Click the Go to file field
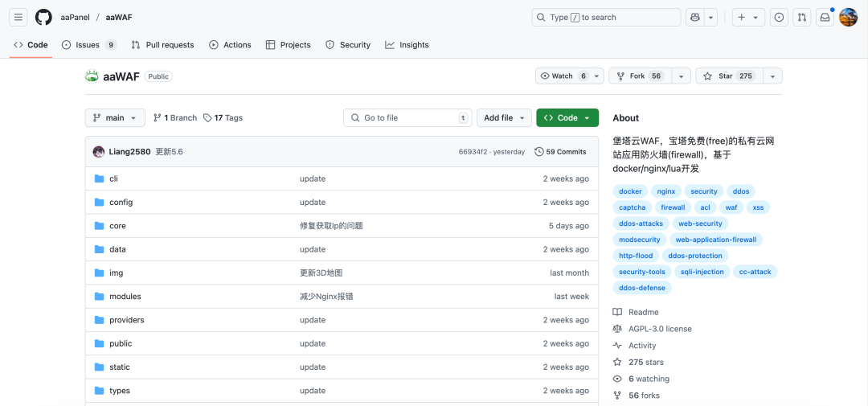The image size is (868, 406). (407, 118)
